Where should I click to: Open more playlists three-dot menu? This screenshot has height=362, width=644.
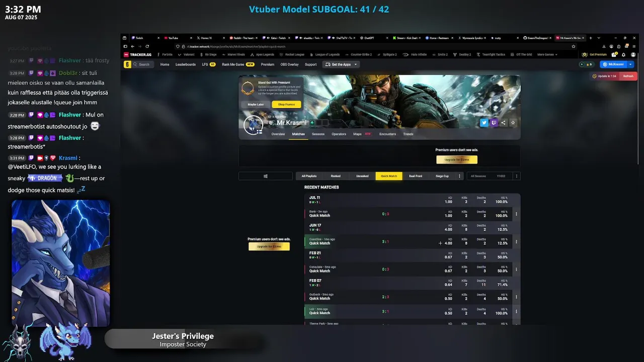(x=459, y=176)
